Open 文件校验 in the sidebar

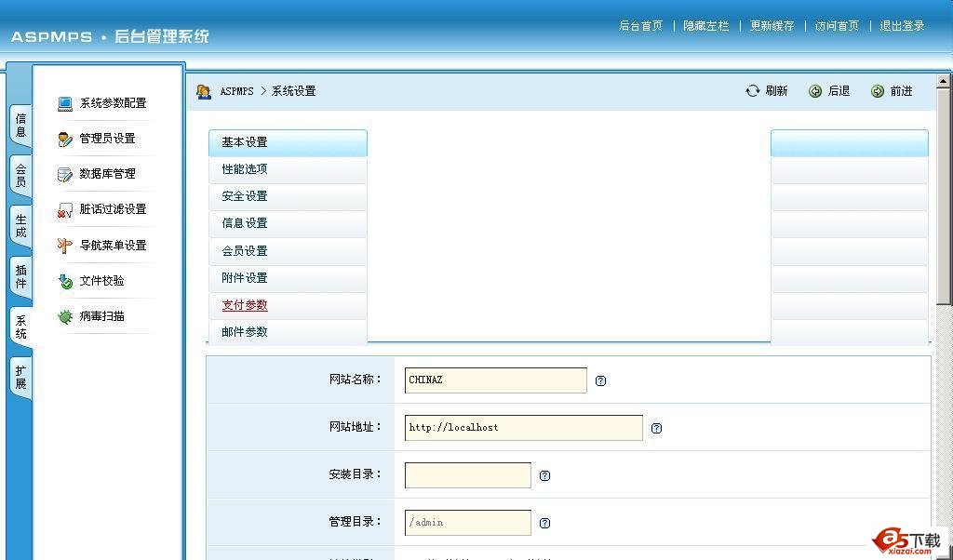102,281
